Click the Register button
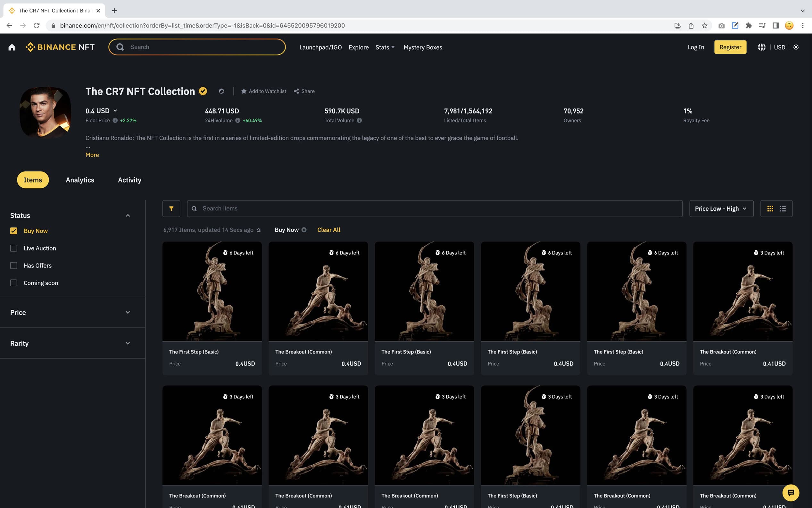Viewport: 812px width, 508px height. [x=730, y=47]
